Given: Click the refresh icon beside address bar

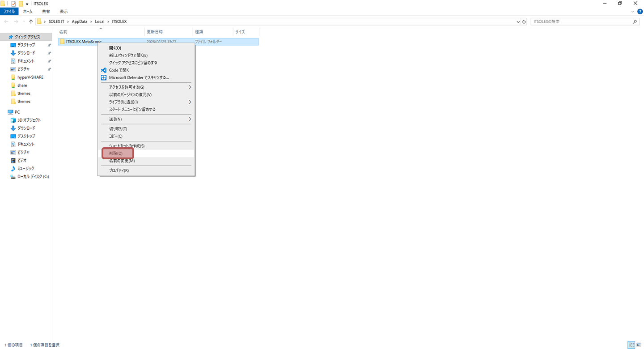Looking at the screenshot, I should [x=524, y=21].
